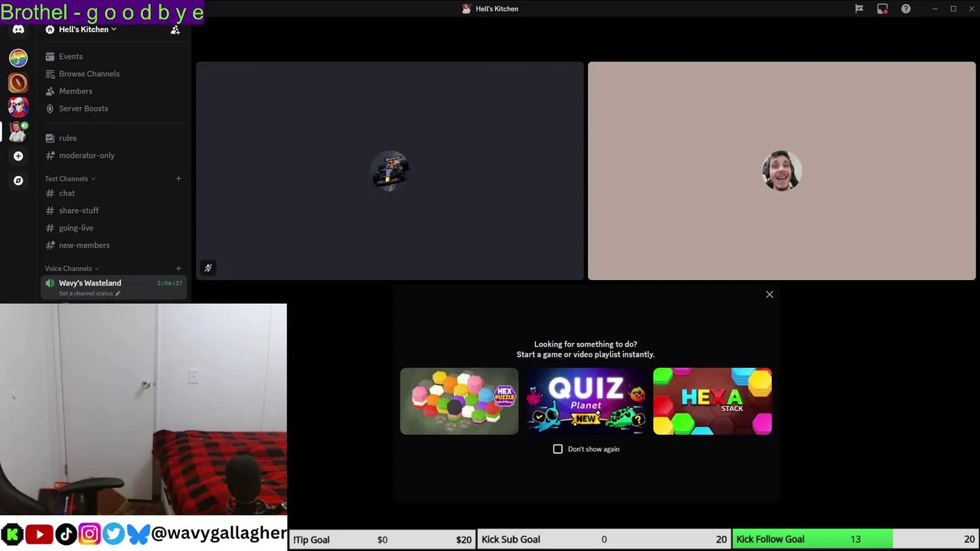Select the right participant video tile
The image size is (980, 551).
coord(782,171)
